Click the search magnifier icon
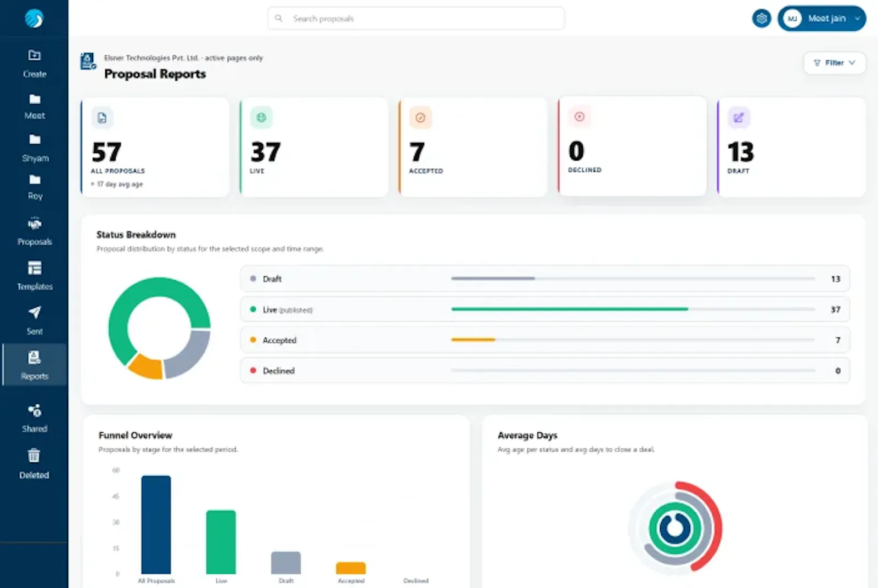Viewport: 878px width, 588px height. point(279,18)
